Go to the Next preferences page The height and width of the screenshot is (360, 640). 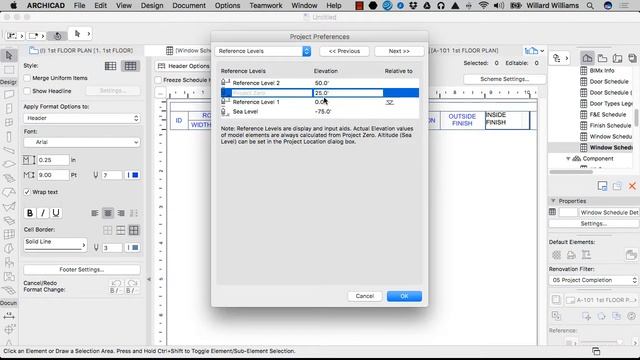pyautogui.click(x=399, y=51)
